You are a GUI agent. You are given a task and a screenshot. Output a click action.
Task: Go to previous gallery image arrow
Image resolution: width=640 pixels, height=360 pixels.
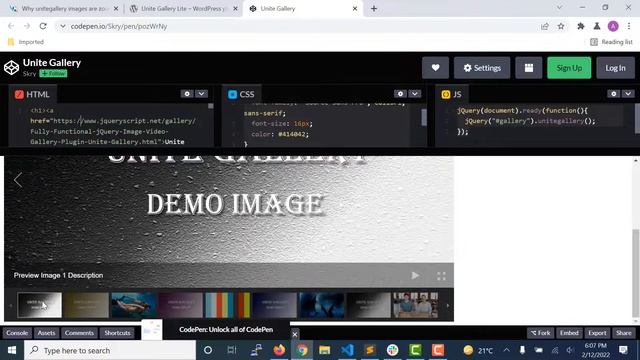click(18, 180)
